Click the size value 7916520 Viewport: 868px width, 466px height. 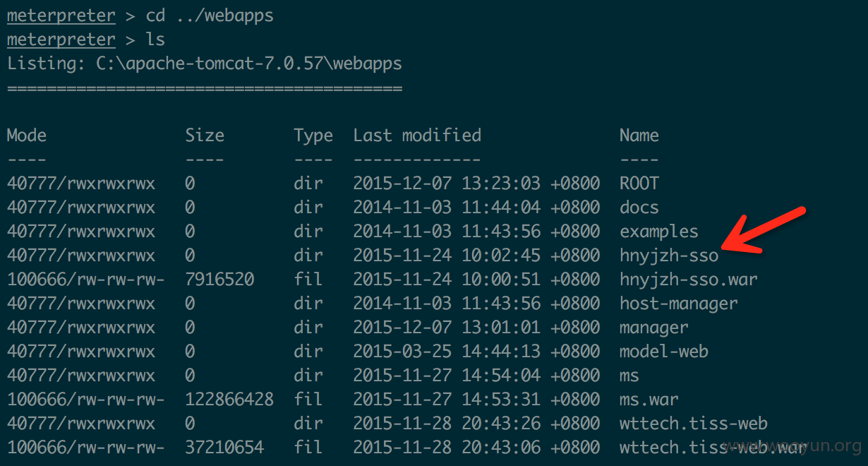tap(219, 280)
